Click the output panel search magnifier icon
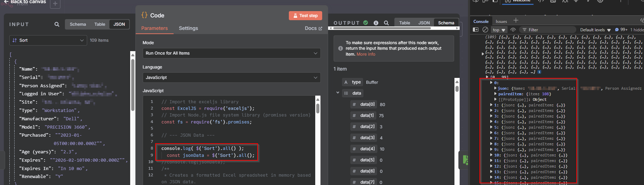 (386, 23)
